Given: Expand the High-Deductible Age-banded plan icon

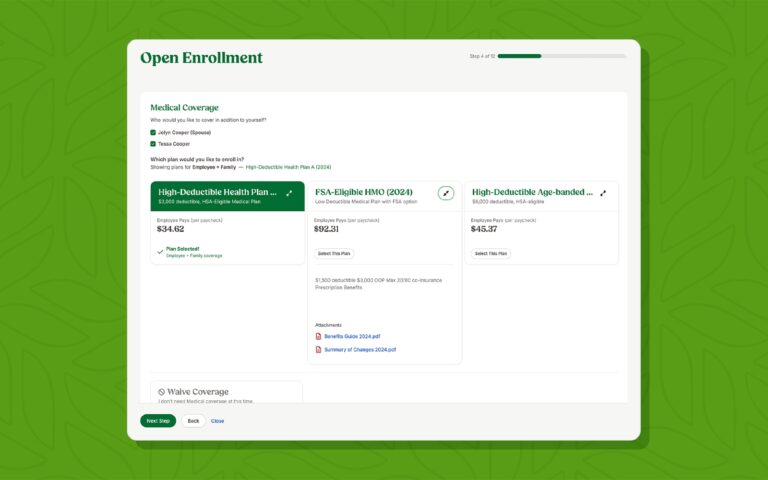Looking at the screenshot, I should click(603, 193).
